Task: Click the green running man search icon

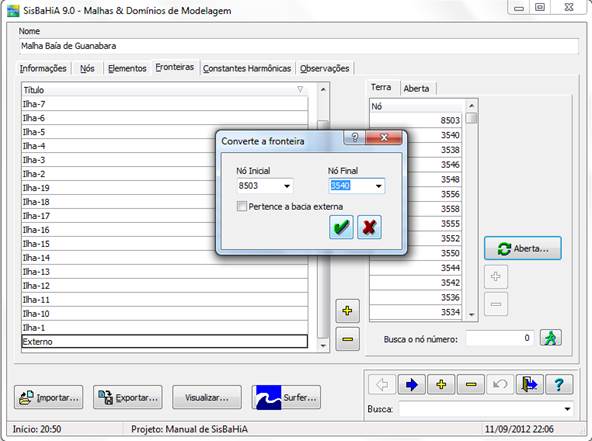Action: (550, 338)
